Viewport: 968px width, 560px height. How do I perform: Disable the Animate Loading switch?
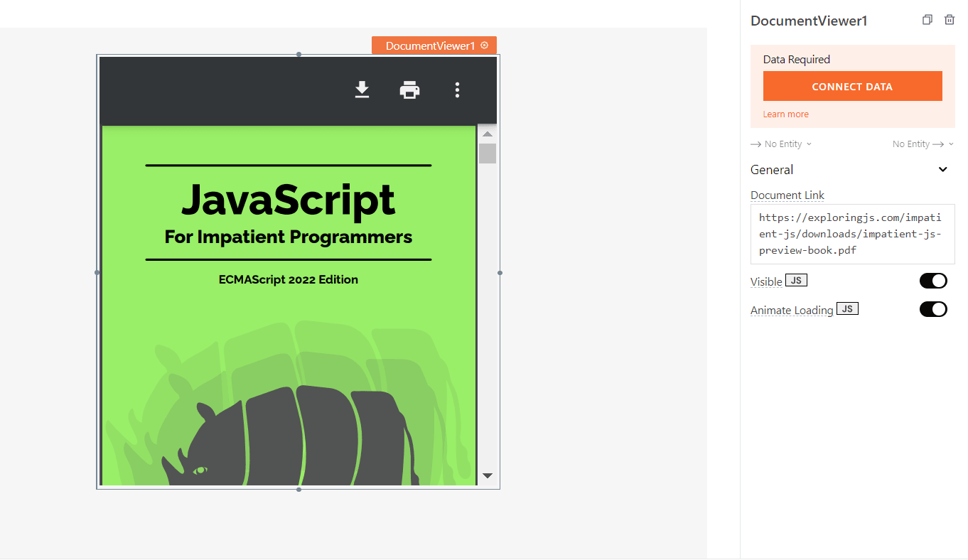click(933, 309)
